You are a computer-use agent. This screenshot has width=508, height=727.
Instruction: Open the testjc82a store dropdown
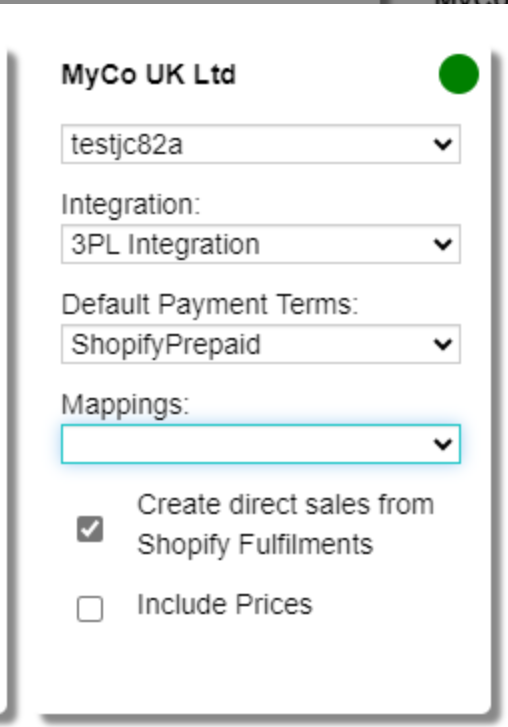pyautogui.click(x=260, y=144)
